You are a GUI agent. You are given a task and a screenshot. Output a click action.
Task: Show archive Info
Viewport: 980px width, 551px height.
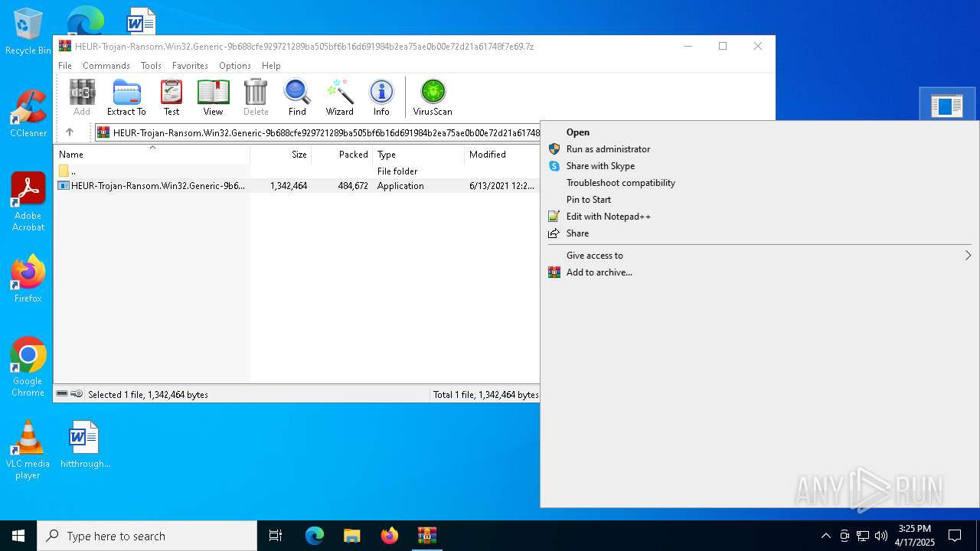pyautogui.click(x=381, y=97)
